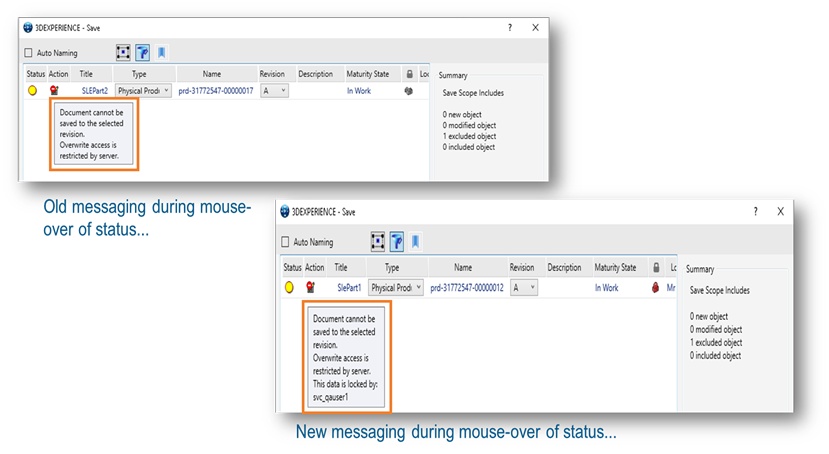Image resolution: width=829 pixels, height=454 pixels.
Task: Click Revision column header in bottom dialog
Action: tap(522, 267)
